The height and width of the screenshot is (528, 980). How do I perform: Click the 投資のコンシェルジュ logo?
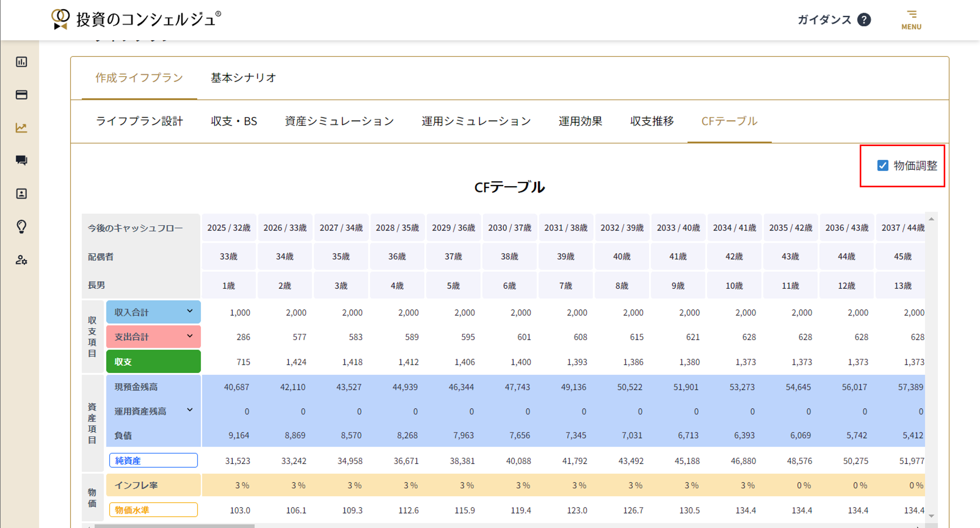tap(136, 19)
